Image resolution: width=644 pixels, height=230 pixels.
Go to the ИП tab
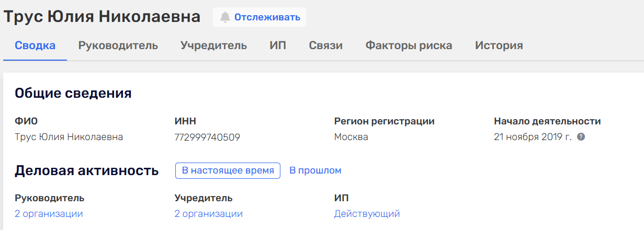pyautogui.click(x=278, y=45)
